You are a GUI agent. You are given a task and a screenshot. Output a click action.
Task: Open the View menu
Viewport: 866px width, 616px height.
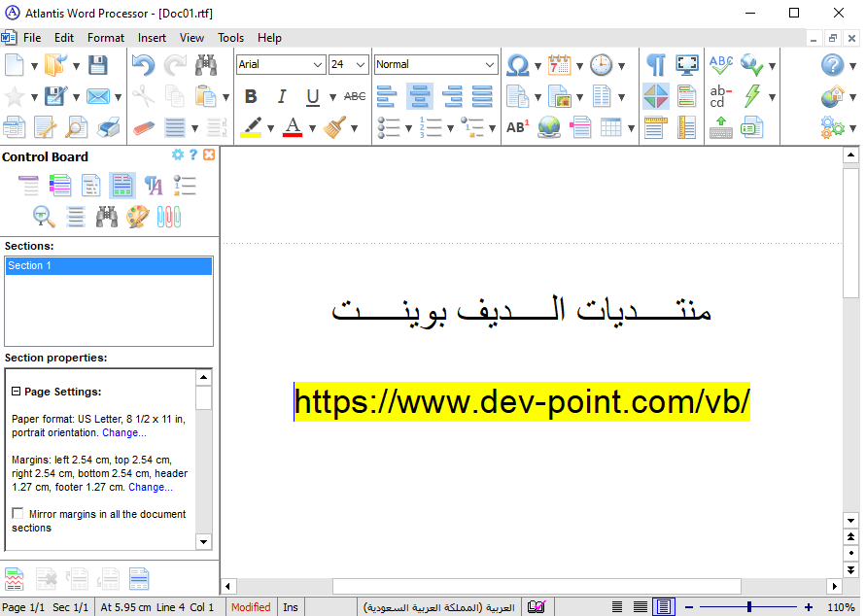(x=191, y=38)
